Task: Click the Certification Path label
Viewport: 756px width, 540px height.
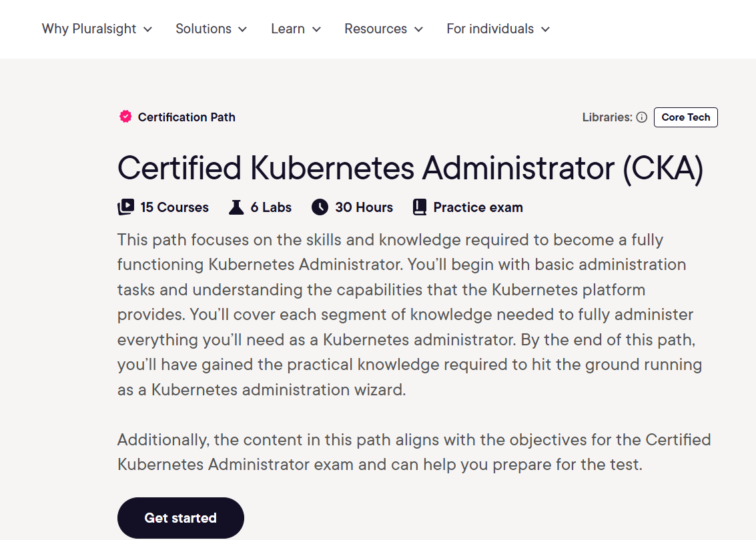Action: click(x=187, y=117)
